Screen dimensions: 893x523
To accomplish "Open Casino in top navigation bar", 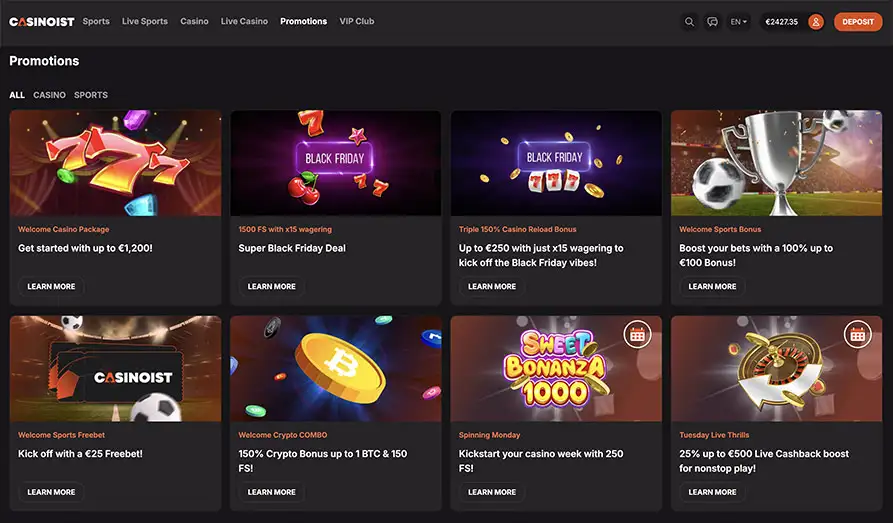I will coord(194,21).
